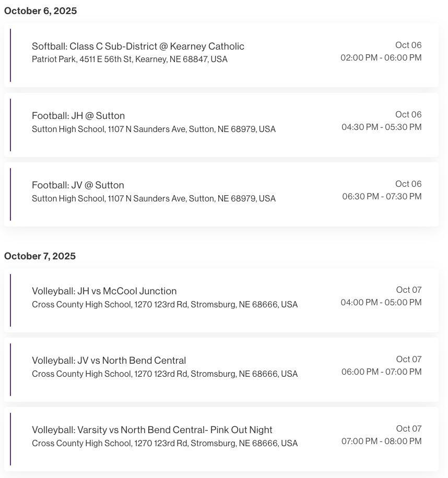Click the 04:30 PM - 05:30 PM time

[381, 127]
